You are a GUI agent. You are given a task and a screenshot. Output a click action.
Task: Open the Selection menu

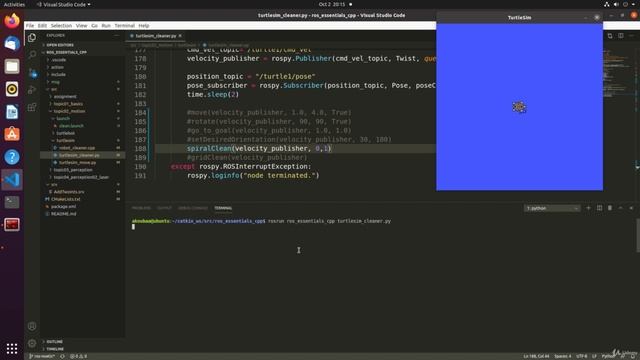point(61,25)
